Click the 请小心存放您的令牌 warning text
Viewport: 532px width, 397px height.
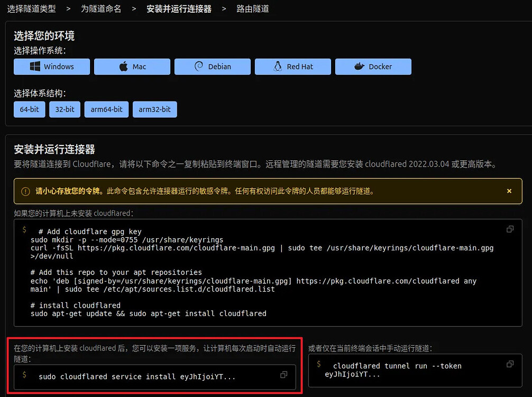69,191
